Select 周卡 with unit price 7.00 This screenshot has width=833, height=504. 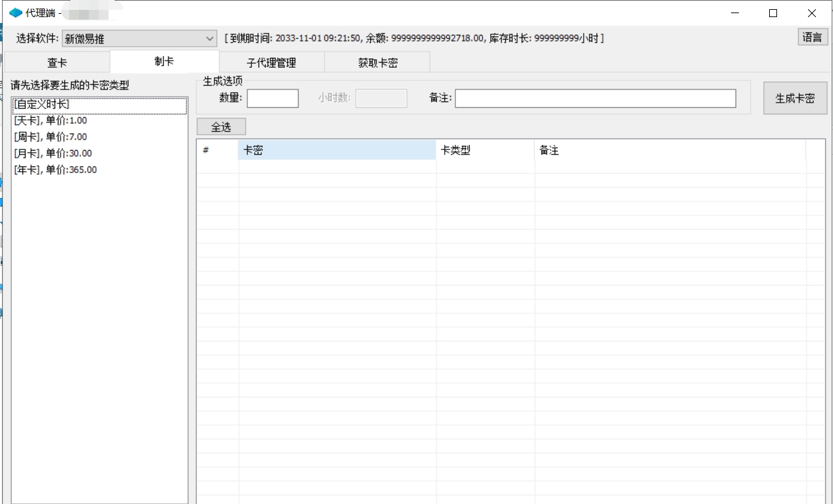(51, 137)
